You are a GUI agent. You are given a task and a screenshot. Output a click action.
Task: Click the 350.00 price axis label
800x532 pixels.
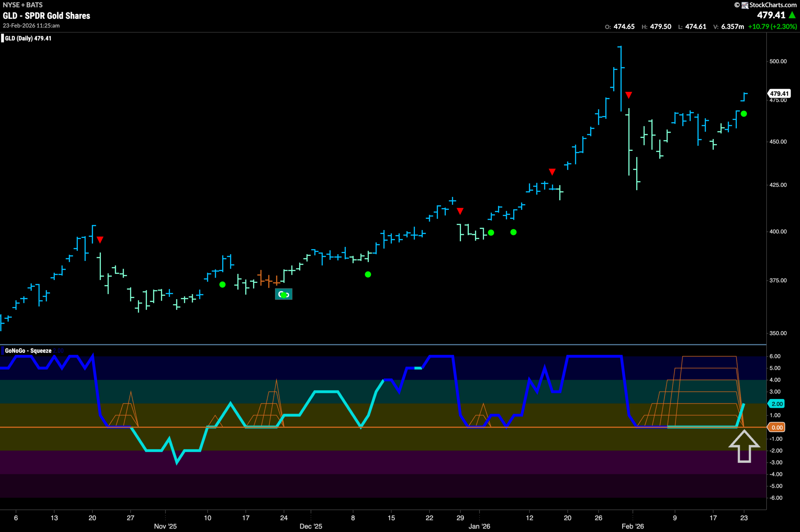pos(777,333)
